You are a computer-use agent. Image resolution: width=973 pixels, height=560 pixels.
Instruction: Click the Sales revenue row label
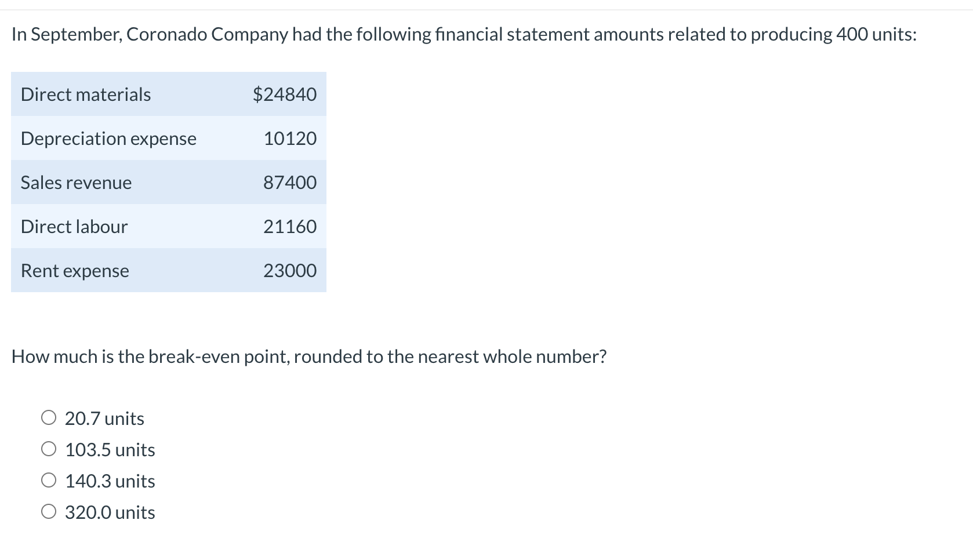pos(76,182)
